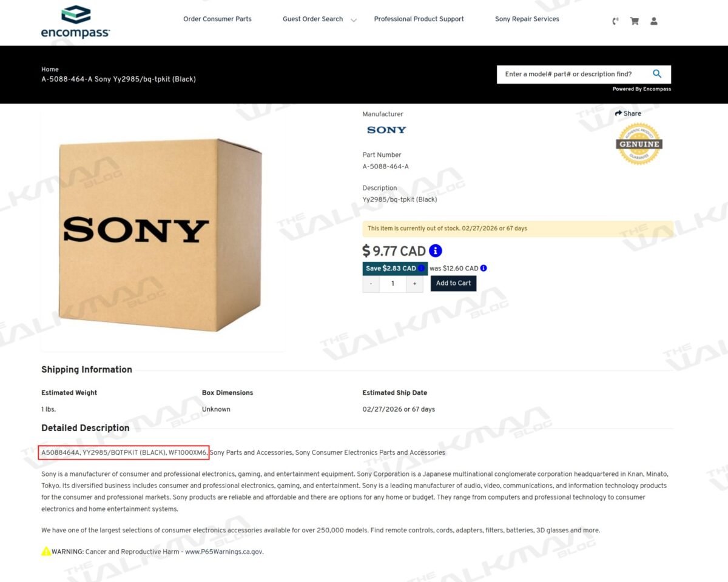The width and height of the screenshot is (728, 582).
Task: Open the phone contact icon
Action: 615,21
